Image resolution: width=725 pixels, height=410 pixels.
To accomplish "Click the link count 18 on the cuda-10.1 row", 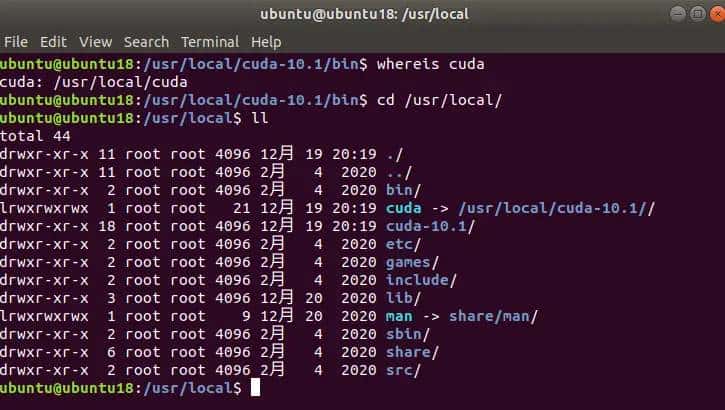I will point(107,226).
